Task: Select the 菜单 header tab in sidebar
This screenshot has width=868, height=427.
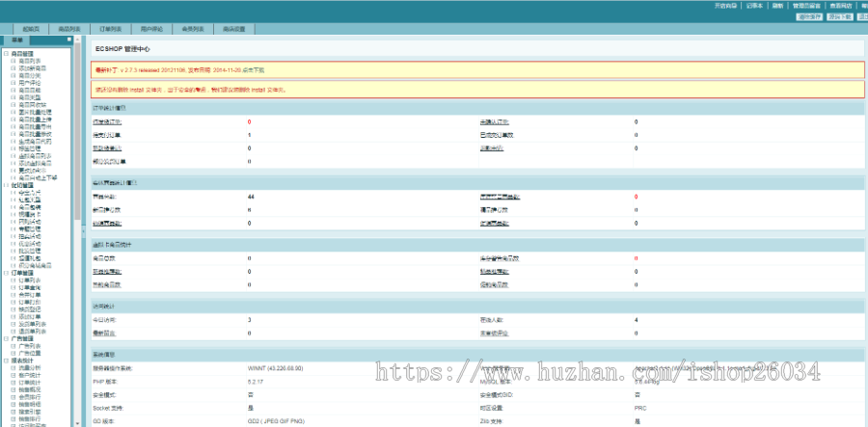Action: (x=17, y=40)
